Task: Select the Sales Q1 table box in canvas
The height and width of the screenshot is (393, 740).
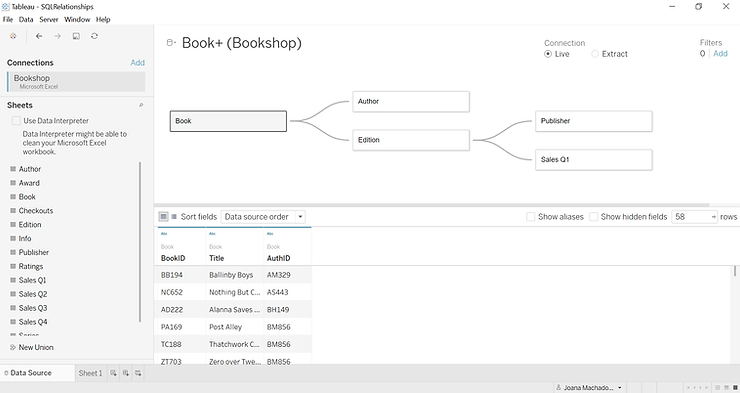Action: click(594, 160)
